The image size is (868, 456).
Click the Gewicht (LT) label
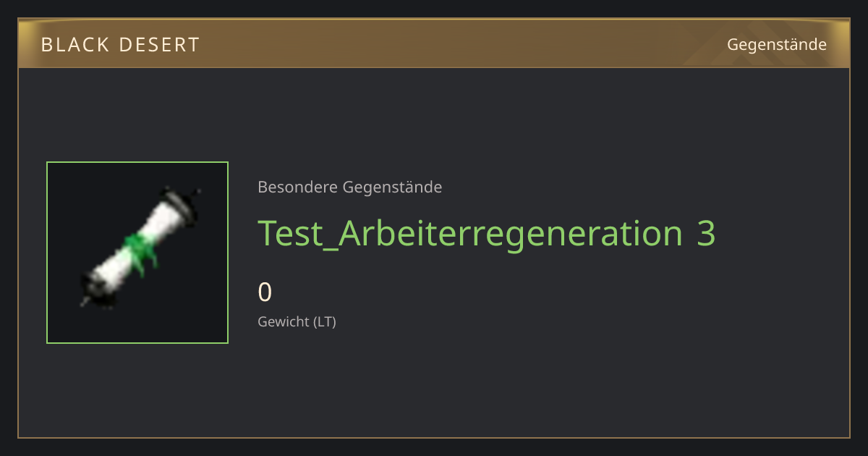pyautogui.click(x=297, y=321)
